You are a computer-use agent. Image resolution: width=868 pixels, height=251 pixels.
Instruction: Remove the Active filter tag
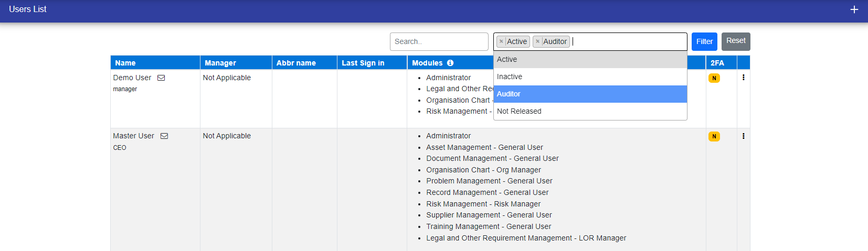click(501, 41)
